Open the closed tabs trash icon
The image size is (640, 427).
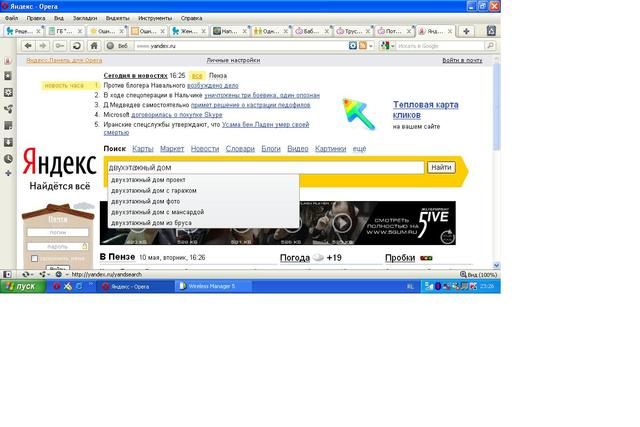pyautogui.click(x=491, y=31)
